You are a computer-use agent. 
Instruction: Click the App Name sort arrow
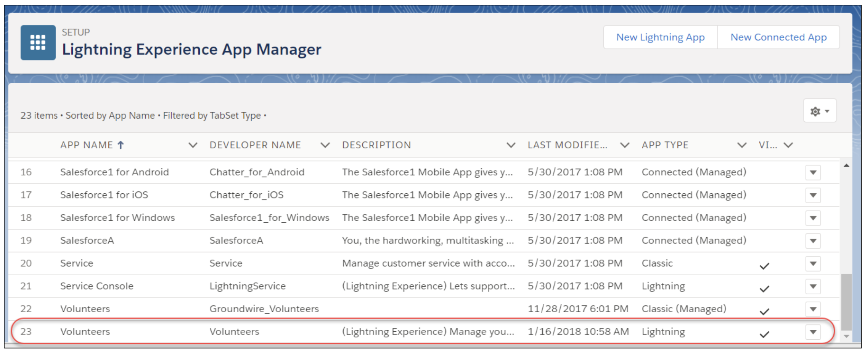tap(121, 145)
